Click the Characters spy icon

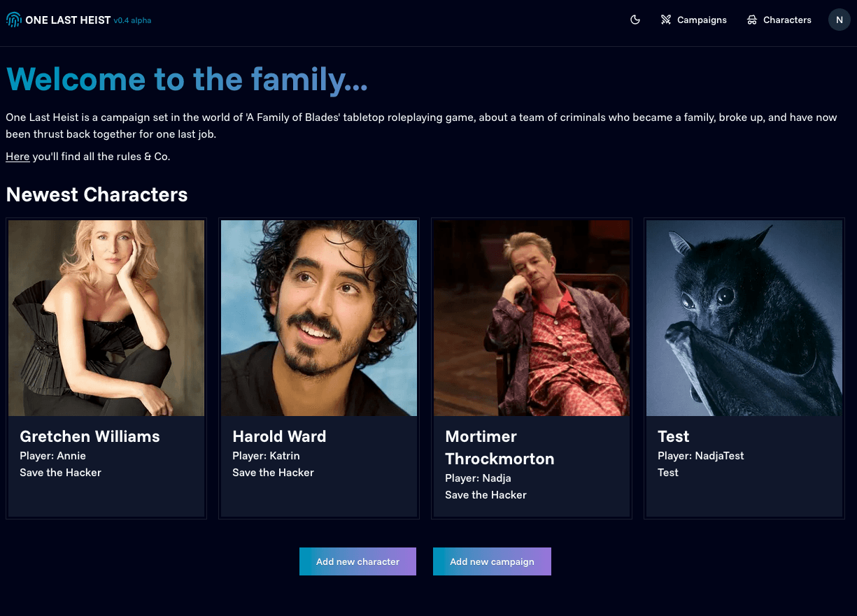coord(752,20)
